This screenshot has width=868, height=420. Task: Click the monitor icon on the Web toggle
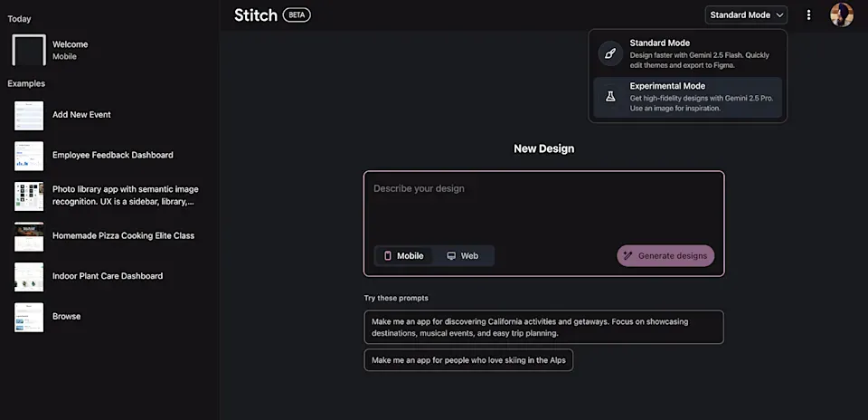point(451,256)
